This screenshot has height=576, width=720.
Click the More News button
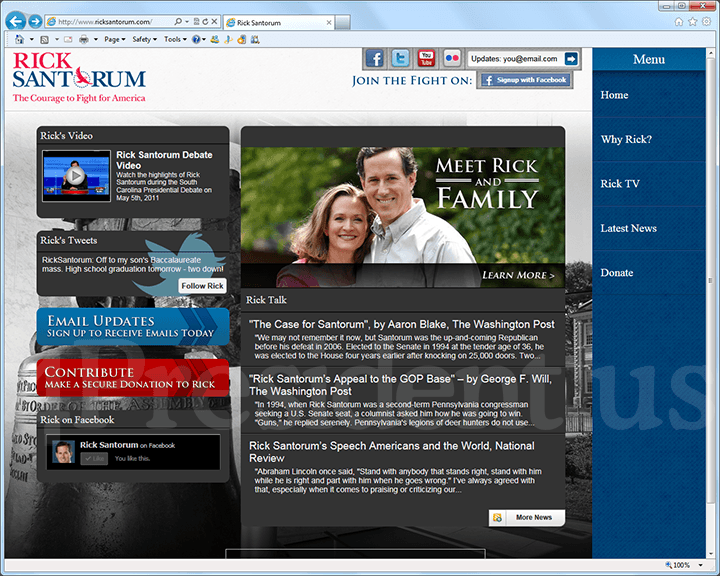click(x=527, y=518)
